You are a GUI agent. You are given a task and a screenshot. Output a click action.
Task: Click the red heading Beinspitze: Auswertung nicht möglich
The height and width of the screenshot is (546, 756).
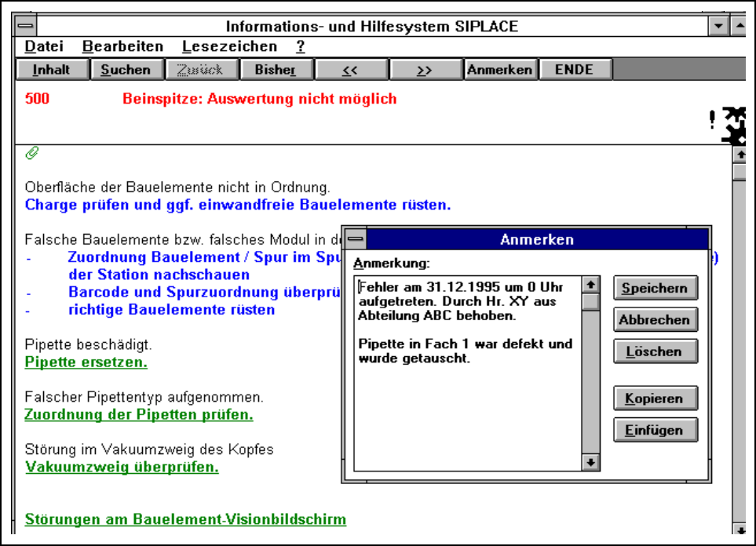(x=259, y=99)
